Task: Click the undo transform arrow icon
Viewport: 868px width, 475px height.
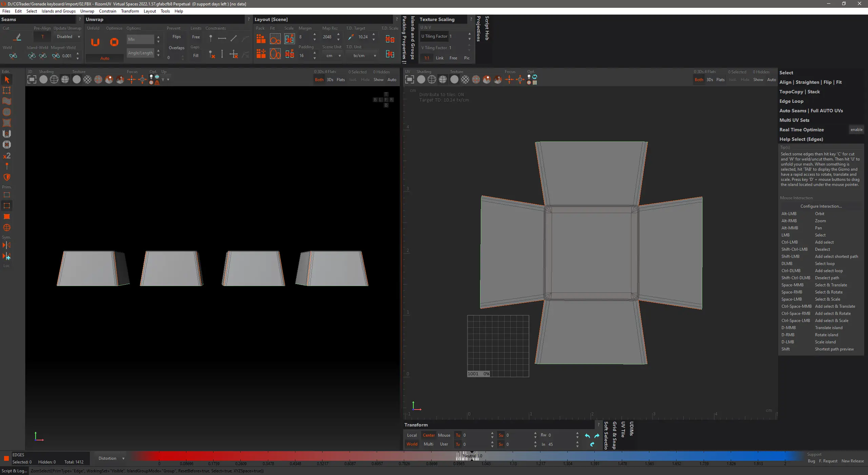Action: (587, 436)
